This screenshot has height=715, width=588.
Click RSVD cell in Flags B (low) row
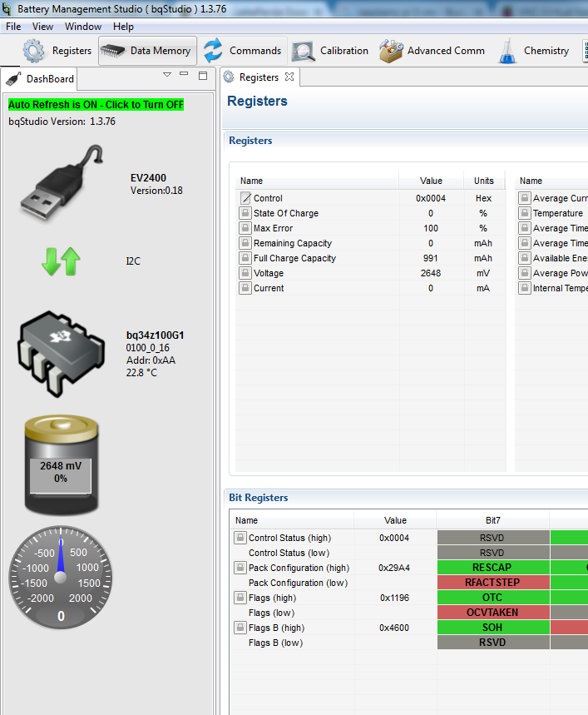[493, 643]
